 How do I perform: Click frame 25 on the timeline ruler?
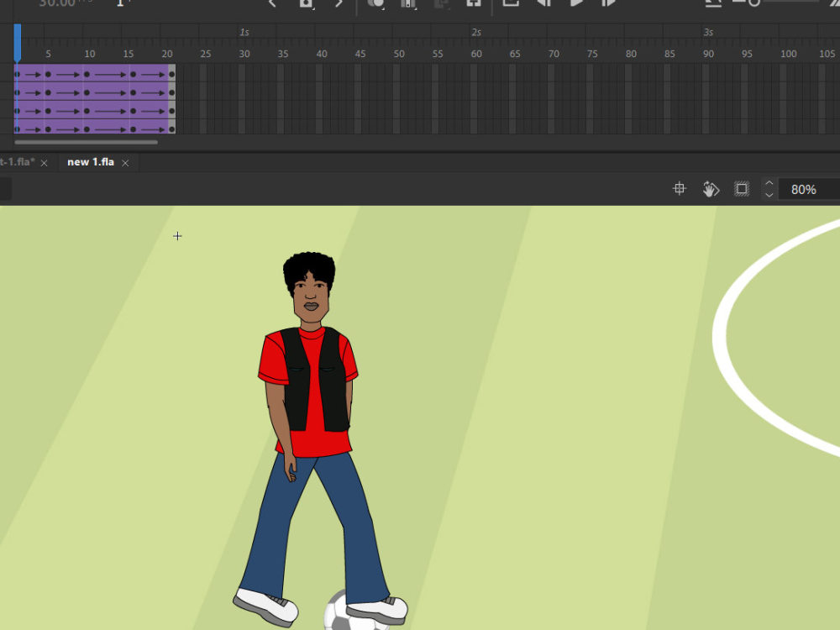(206, 54)
